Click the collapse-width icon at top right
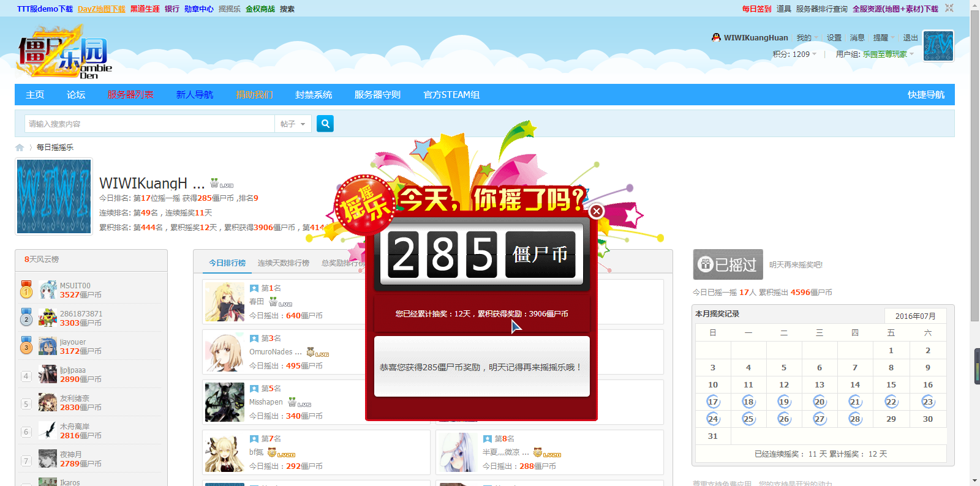This screenshot has height=486, width=980. pyautogui.click(x=949, y=8)
